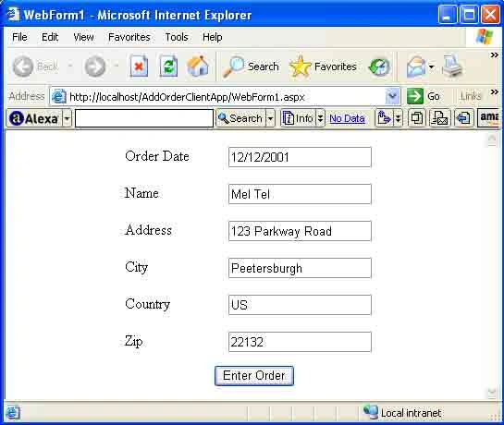This screenshot has width=504, height=425.
Task: Click the Zip field containing 22132
Action: click(300, 342)
